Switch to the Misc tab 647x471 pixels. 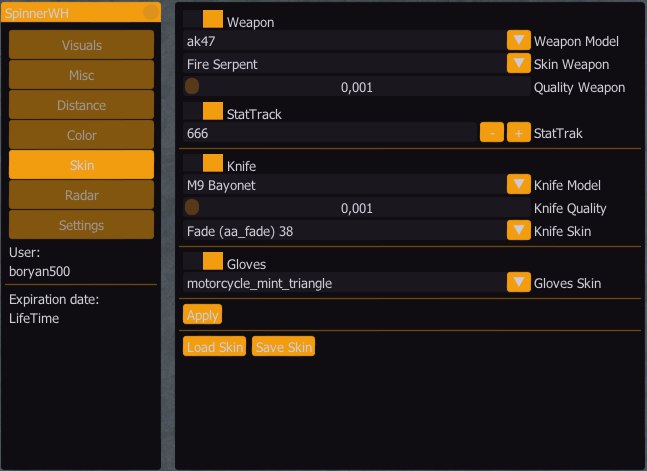pos(81,75)
